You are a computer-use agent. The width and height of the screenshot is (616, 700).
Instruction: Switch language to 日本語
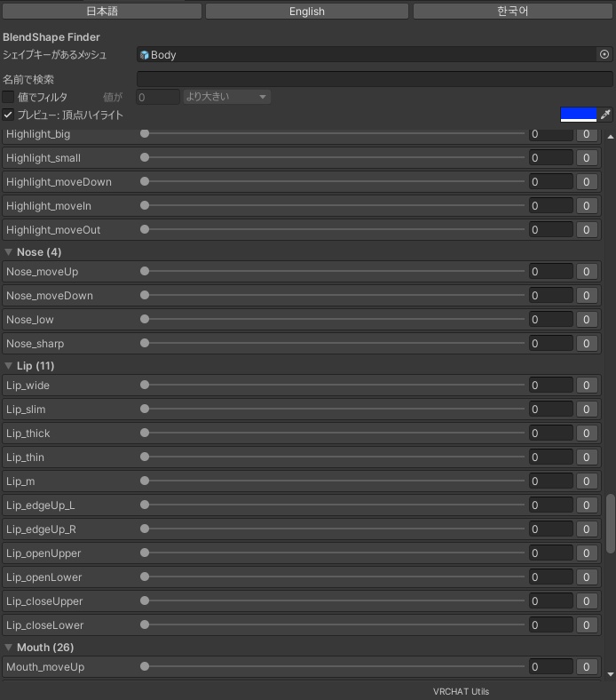[x=102, y=12]
